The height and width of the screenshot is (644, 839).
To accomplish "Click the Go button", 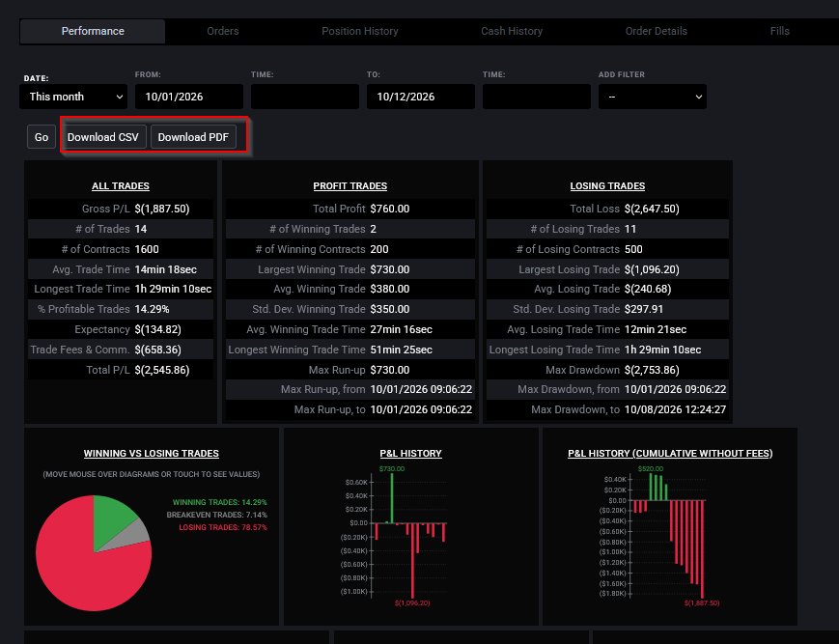I will tap(42, 137).
